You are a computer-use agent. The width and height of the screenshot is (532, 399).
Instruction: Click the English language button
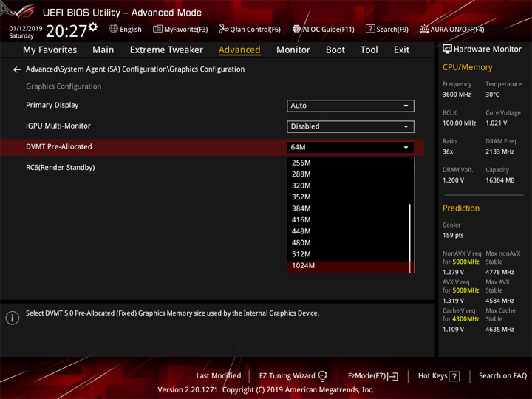(126, 29)
